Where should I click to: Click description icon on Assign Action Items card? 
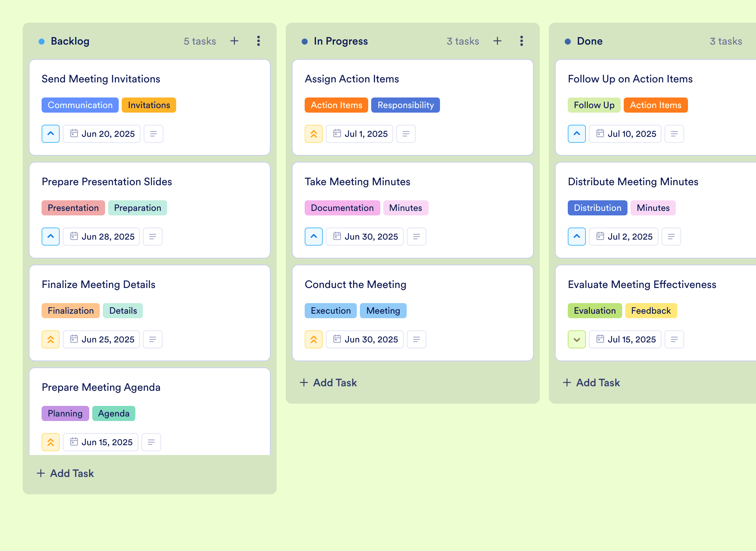coord(406,134)
